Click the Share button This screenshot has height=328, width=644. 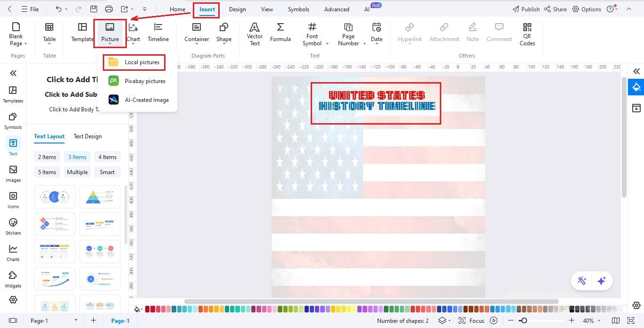point(555,9)
